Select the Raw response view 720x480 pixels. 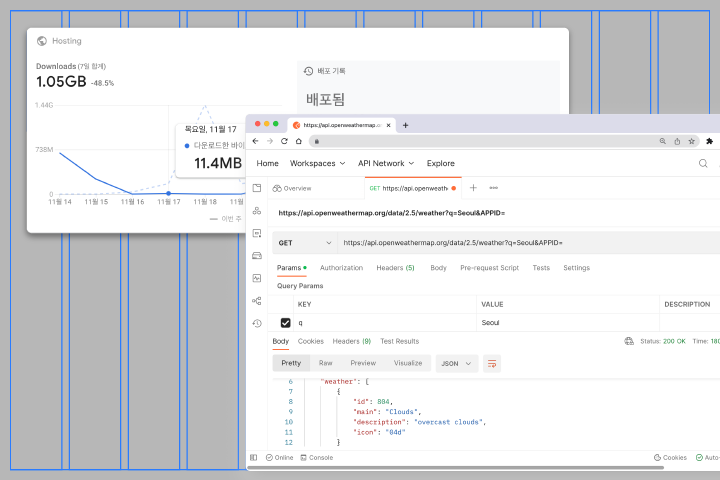[x=326, y=363]
